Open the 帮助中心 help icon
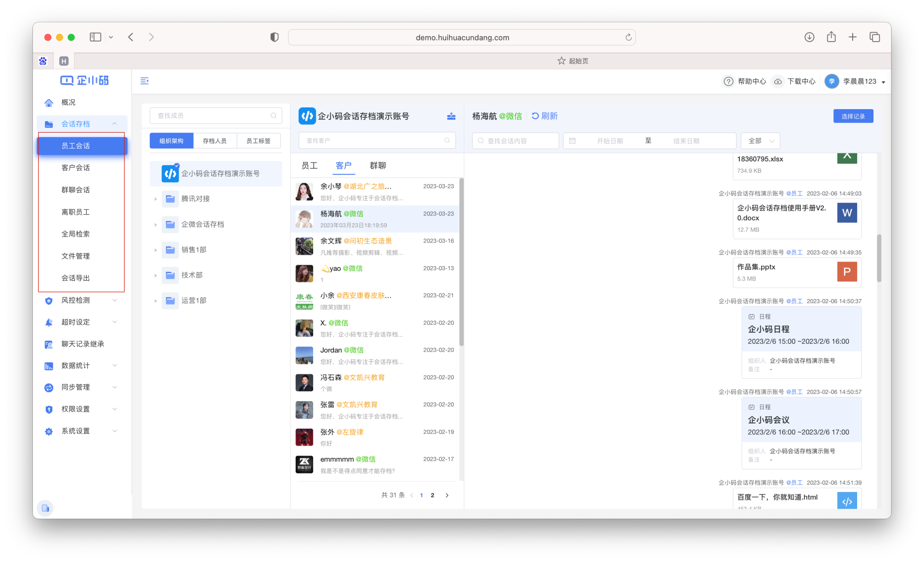This screenshot has height=562, width=924. point(728,81)
